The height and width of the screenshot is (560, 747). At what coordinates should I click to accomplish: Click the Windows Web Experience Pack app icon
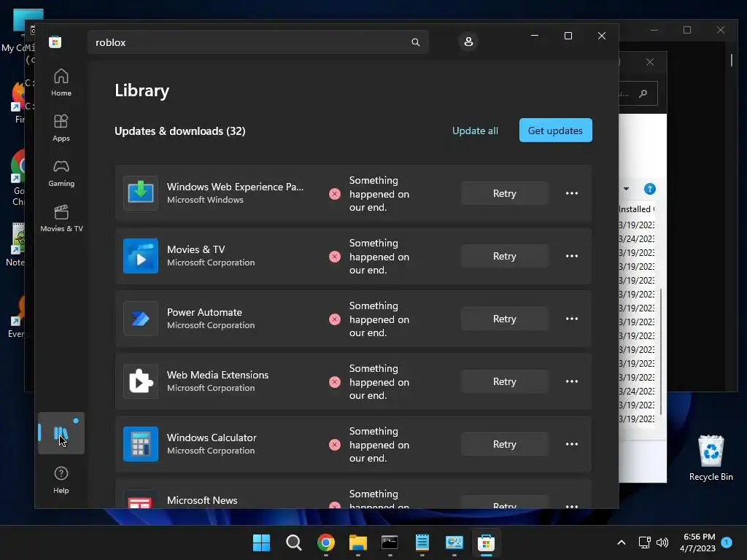coord(141,192)
